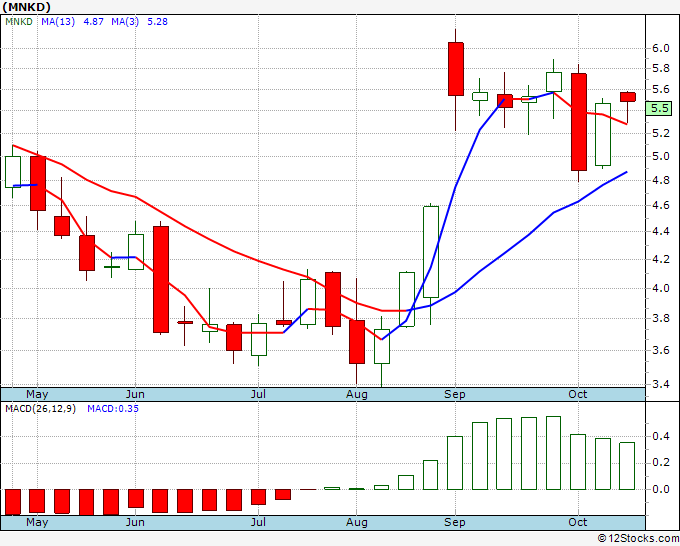Select Jun on the MACD panel date axis
This screenshot has height=546, width=680.
point(135,523)
